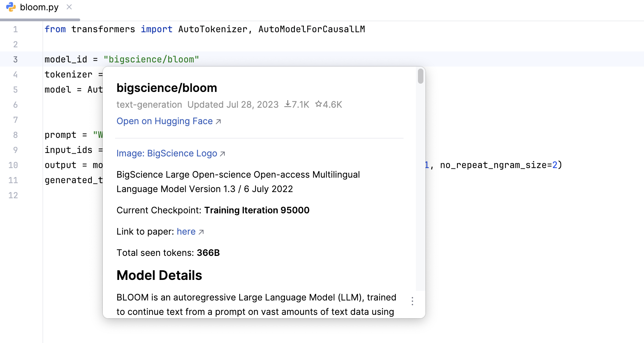Click the external-link arrow next to Open on Hugging Face
Screen dimensions: 644x343
(218, 121)
